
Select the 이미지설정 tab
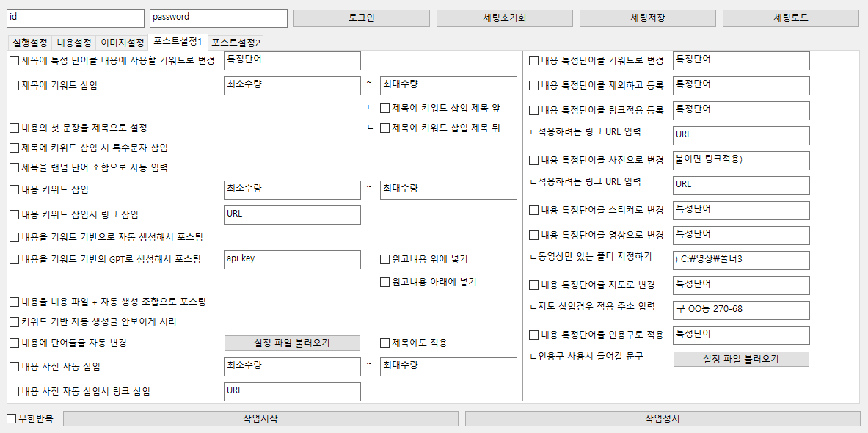[x=122, y=43]
